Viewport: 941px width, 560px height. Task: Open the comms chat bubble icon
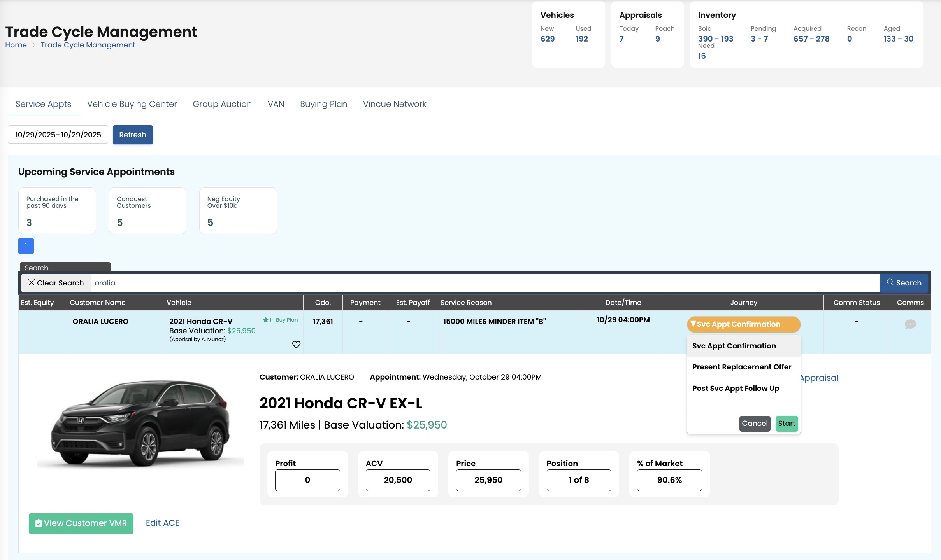click(910, 324)
